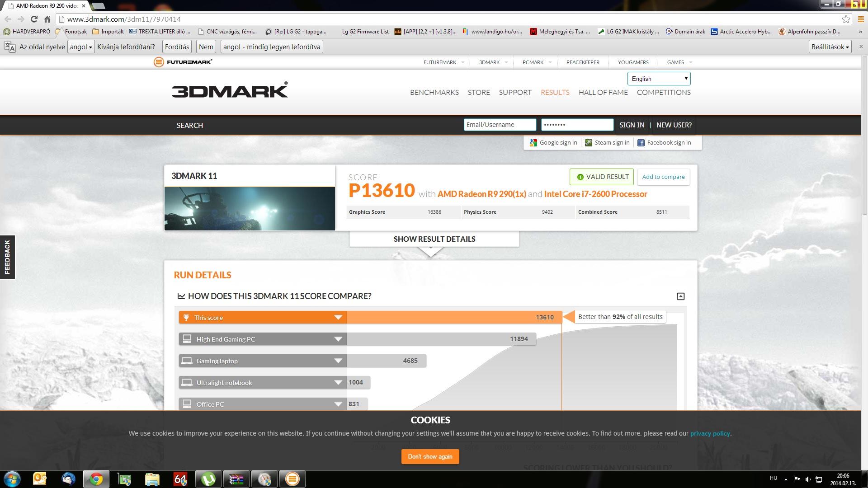Open AIDA64 taskbar icon
This screenshot has width=868, height=488.
coord(180,479)
